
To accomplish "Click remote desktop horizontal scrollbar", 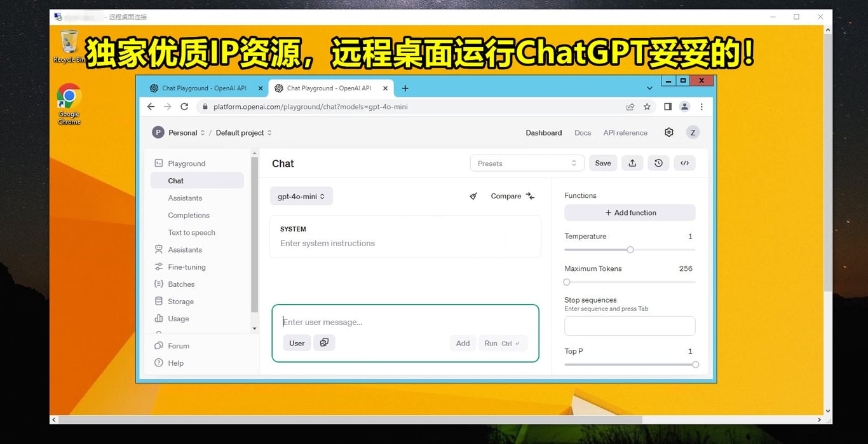I will [351, 420].
